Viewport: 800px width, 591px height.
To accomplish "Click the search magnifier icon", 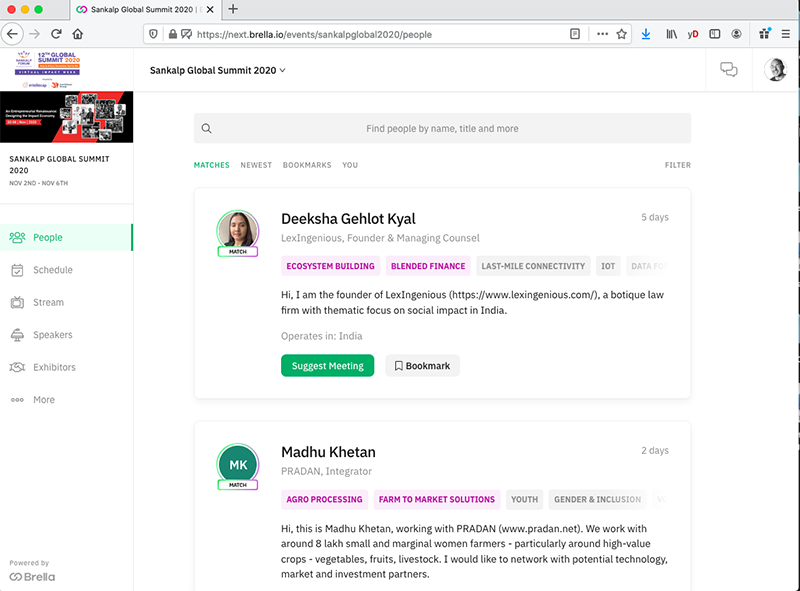I will 207,129.
